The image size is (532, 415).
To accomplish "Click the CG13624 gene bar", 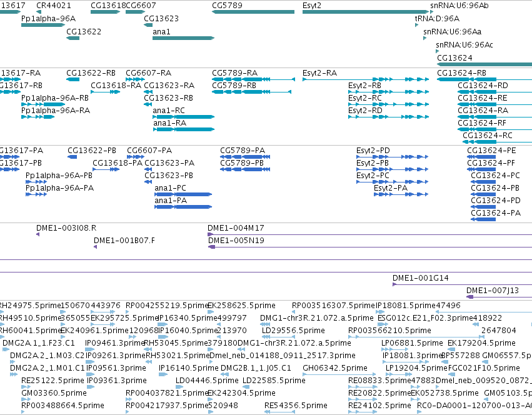I will coord(484,64).
